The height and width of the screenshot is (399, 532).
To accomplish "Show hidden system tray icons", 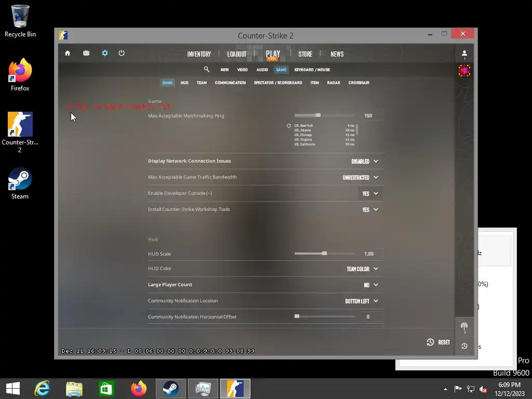I will [x=445, y=389].
